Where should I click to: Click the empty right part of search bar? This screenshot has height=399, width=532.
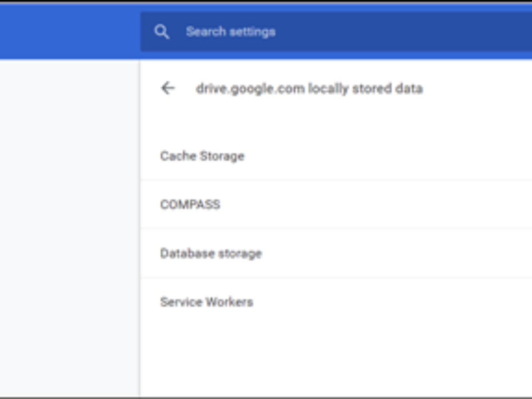point(421,32)
